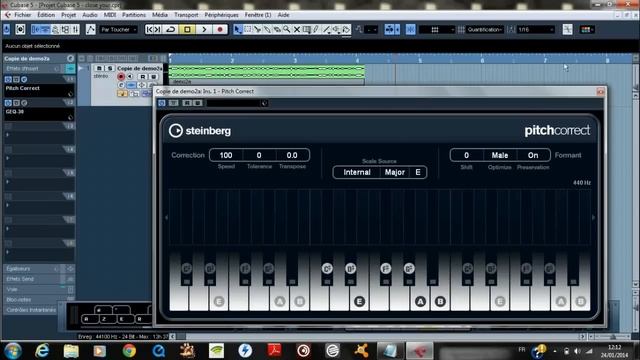Select the Erase tool
640x360 pixels.
pos(277,29)
